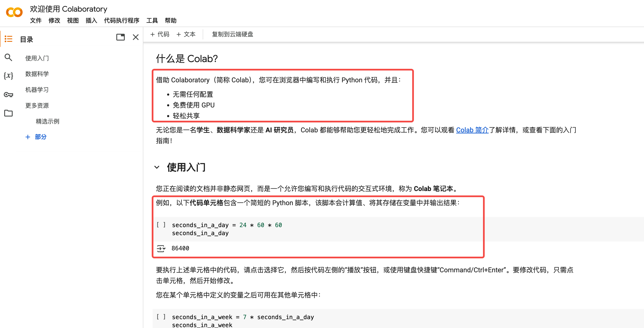Click the + 代码 button
Image resolution: width=644 pixels, height=328 pixels.
tap(160, 34)
